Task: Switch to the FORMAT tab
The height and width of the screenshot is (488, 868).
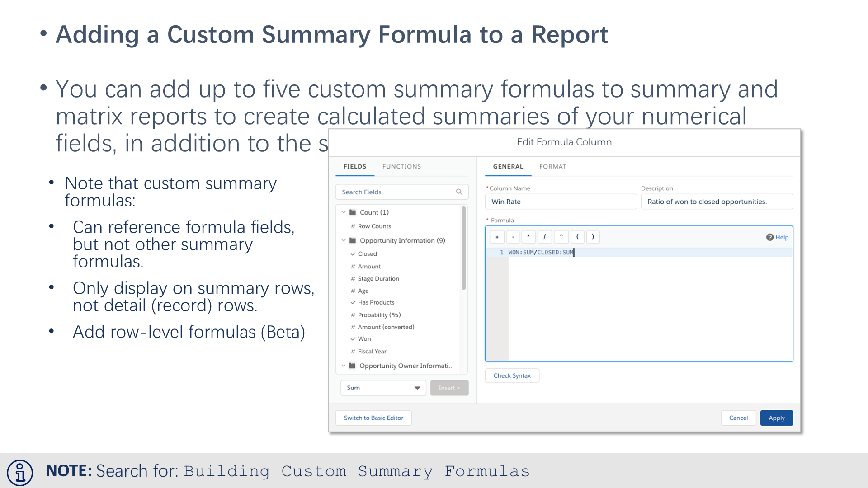Action: (552, 166)
